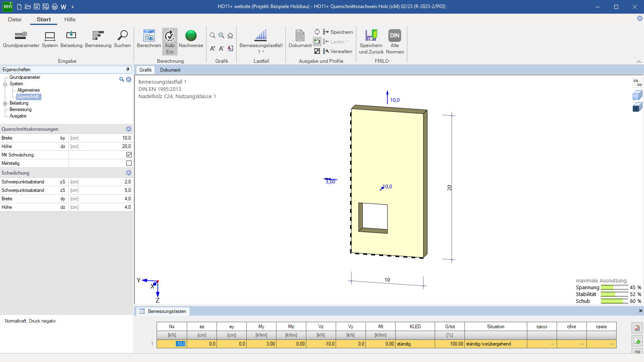This screenshot has width=644, height=362.
Task: Edit Höhe dz value 20,0
Action: [x=100, y=146]
